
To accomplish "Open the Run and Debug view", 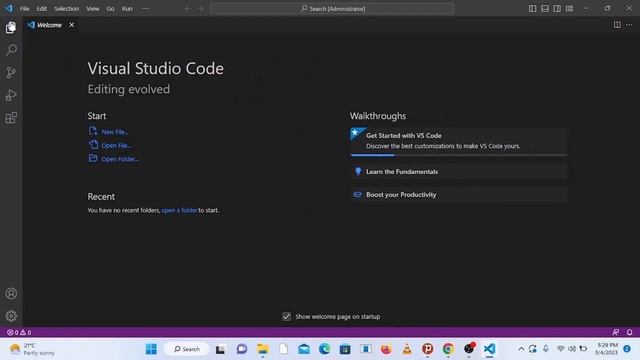I will (x=11, y=96).
